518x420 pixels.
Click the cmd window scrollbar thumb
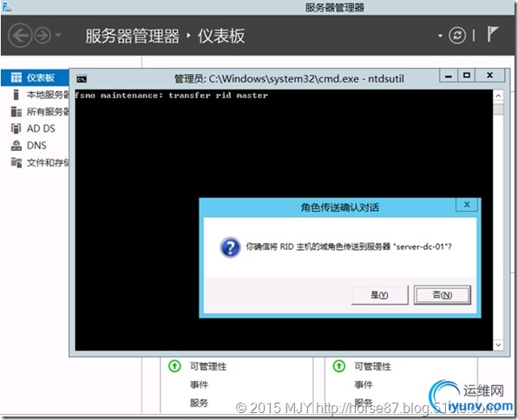pyautogui.click(x=498, y=108)
